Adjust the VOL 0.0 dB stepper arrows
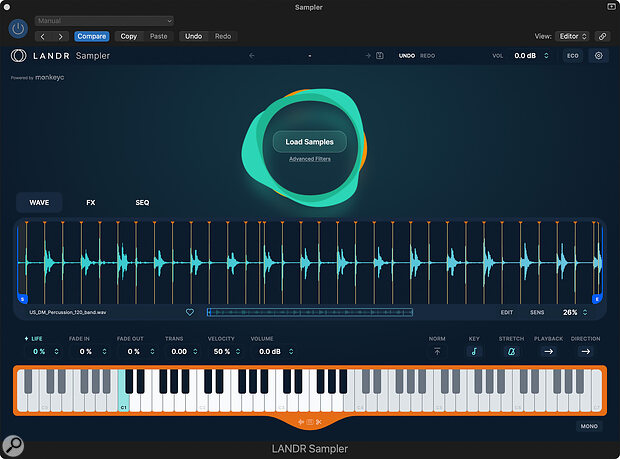620x459 pixels. (546, 56)
